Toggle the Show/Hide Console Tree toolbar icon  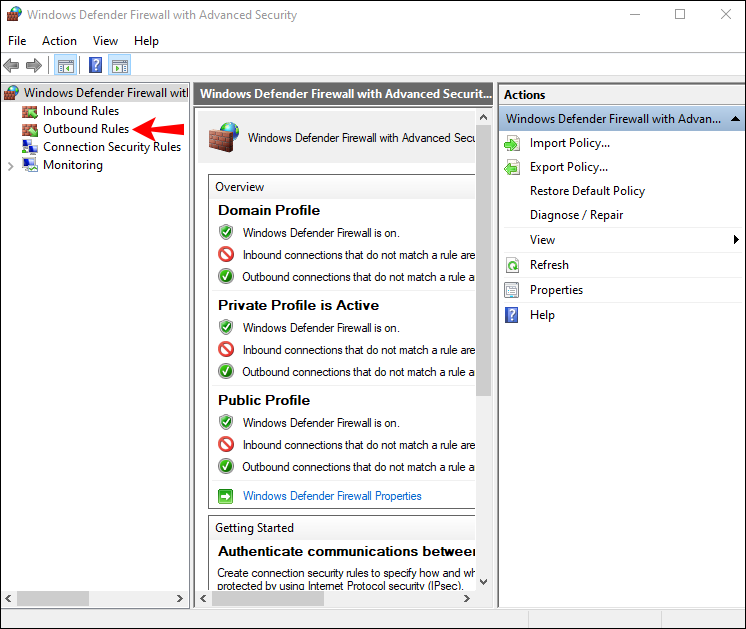click(66, 66)
